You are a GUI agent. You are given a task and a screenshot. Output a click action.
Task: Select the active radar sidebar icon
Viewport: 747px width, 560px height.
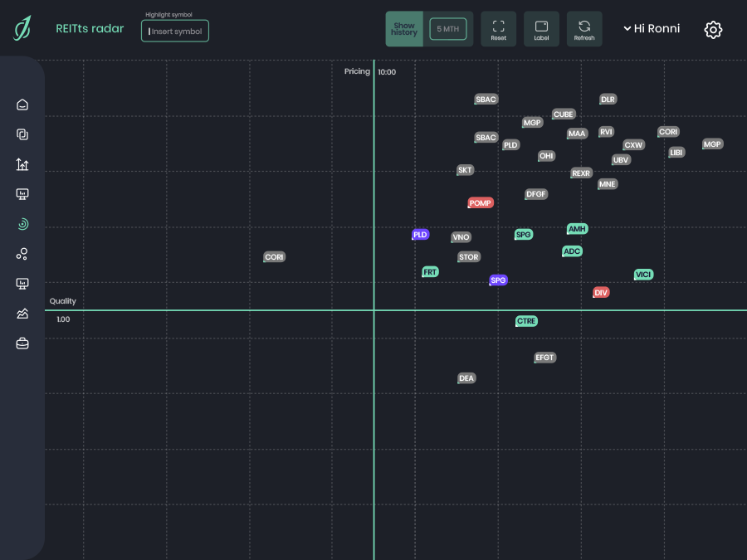(22, 224)
